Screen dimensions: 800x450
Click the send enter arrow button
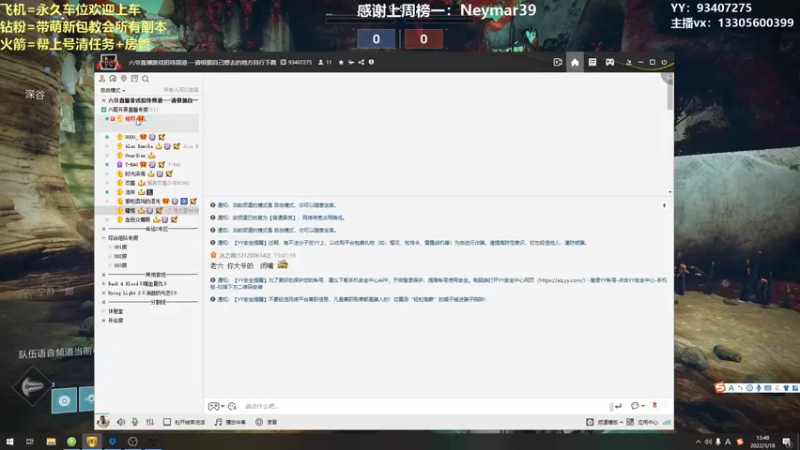618,406
